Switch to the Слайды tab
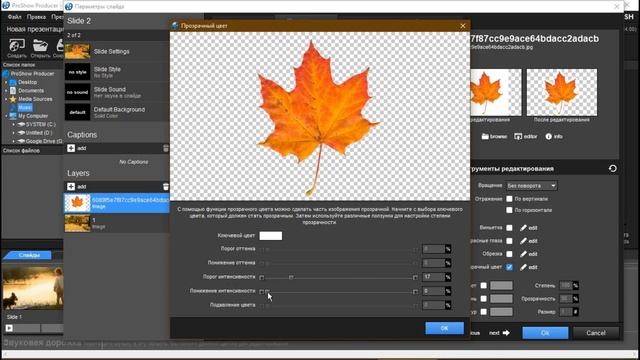This screenshot has height=360, width=640. 29,255
